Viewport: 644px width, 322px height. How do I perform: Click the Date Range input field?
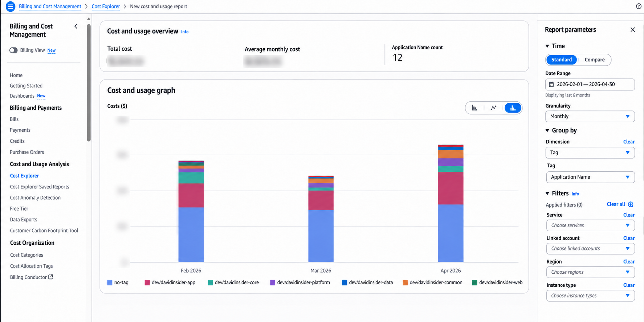click(590, 85)
